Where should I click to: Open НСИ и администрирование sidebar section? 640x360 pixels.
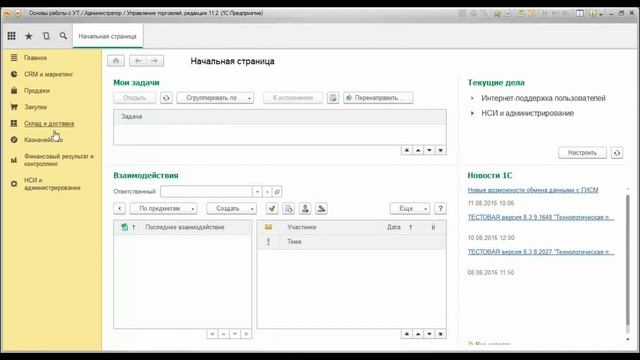point(52,184)
